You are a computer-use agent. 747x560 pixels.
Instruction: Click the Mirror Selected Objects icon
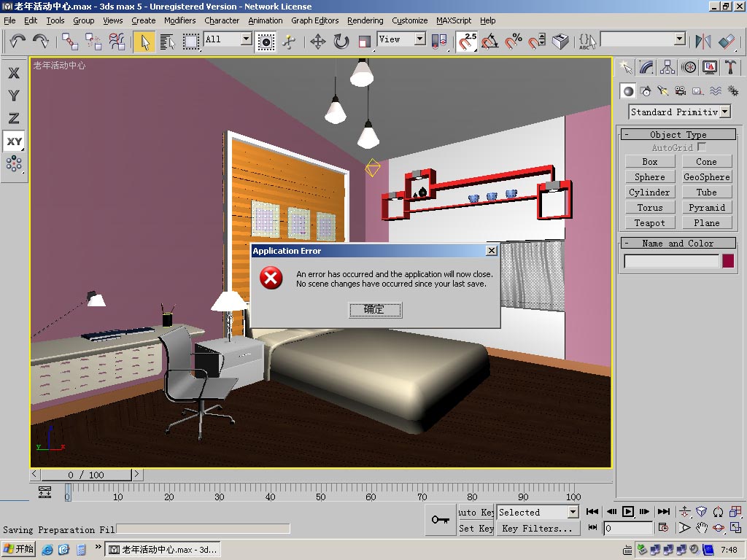click(703, 42)
